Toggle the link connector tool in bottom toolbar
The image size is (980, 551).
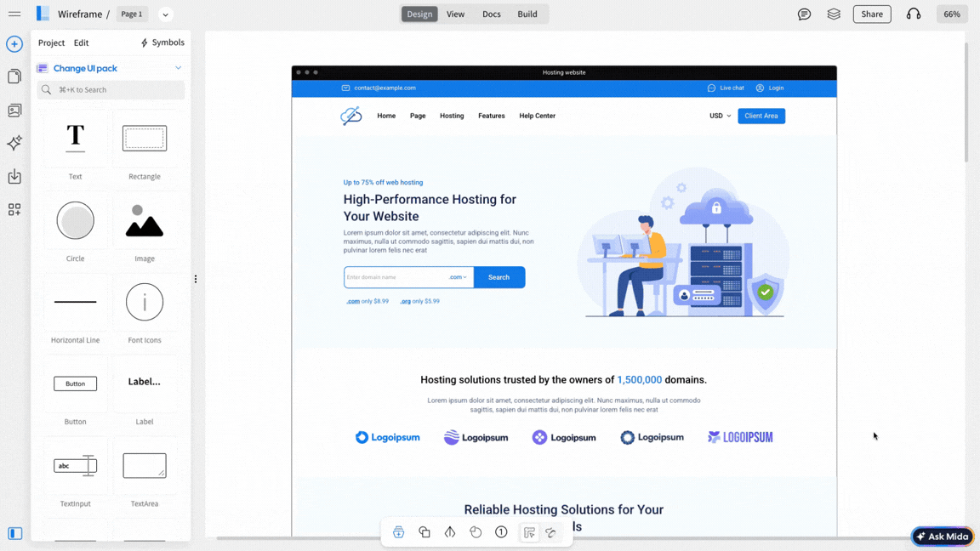click(x=551, y=533)
